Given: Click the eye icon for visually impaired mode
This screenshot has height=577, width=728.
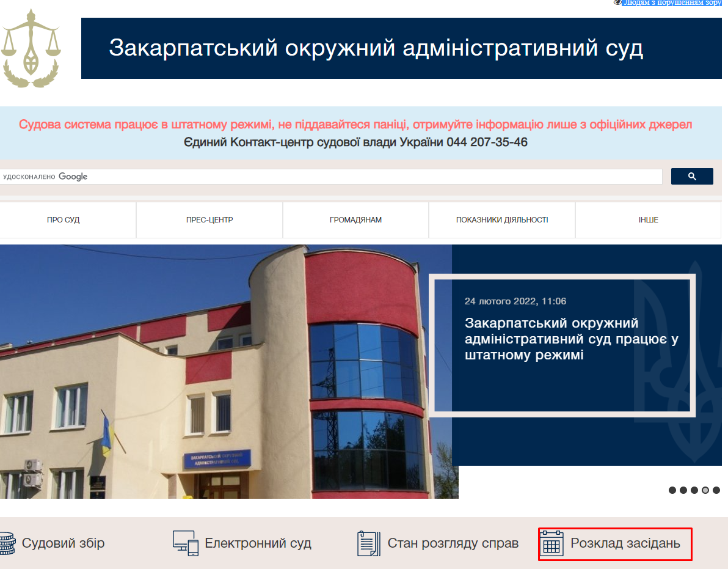Looking at the screenshot, I should 617,3.
